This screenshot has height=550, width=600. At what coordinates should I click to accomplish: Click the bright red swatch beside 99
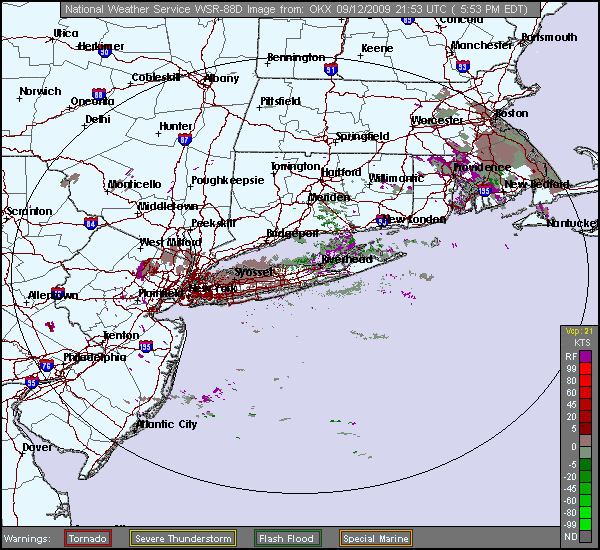tap(585, 369)
